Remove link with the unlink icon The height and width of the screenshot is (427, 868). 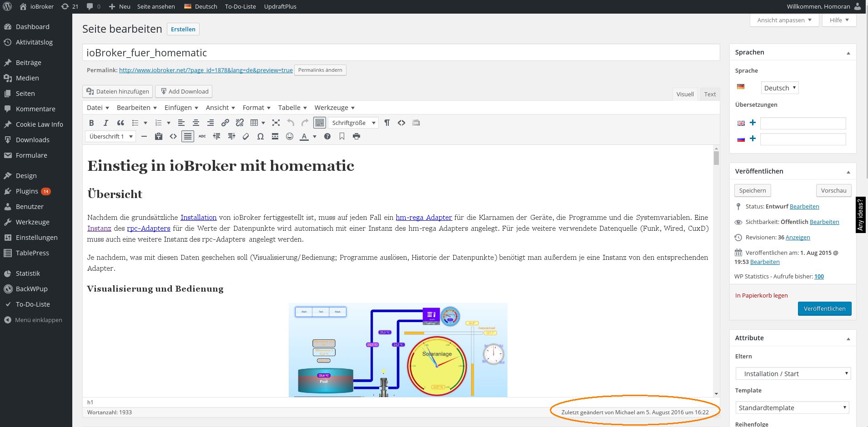point(240,123)
